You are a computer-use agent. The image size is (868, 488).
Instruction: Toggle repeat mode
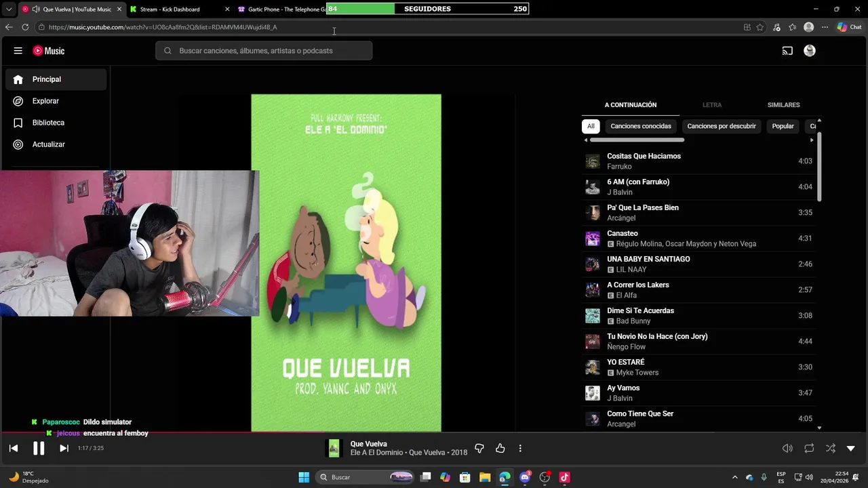pyautogui.click(x=809, y=449)
